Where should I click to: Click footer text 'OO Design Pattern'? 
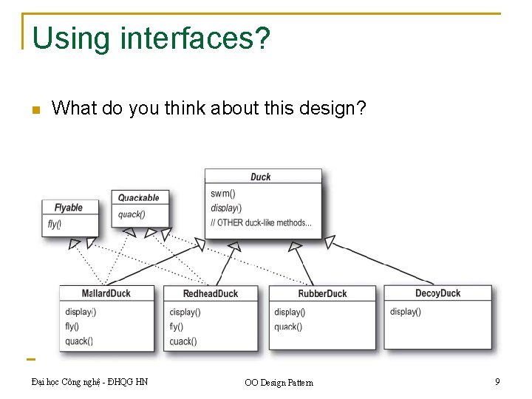279,383
